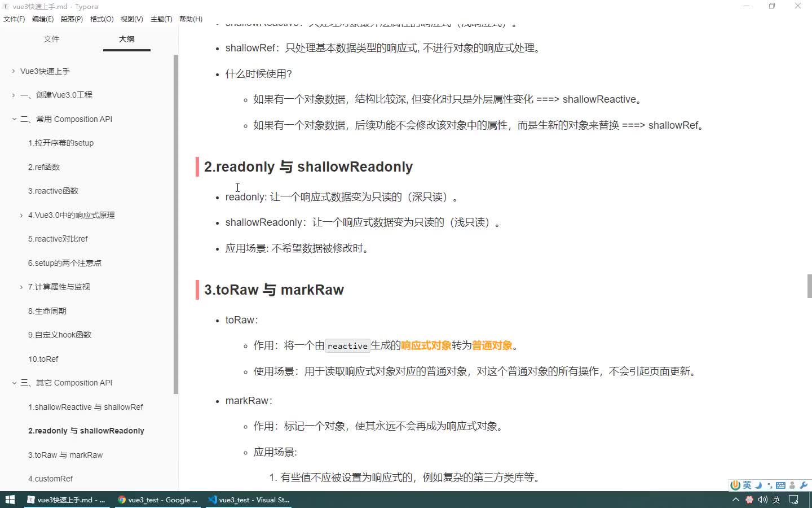This screenshot has height=508, width=812.
Task: Click the white 英 input indicator in taskbar
Action: click(776, 500)
